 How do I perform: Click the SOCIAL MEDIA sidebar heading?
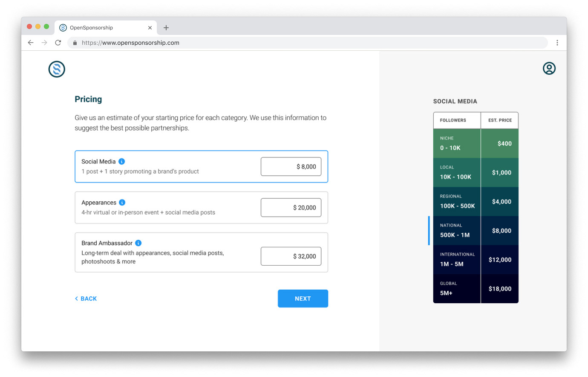455,101
